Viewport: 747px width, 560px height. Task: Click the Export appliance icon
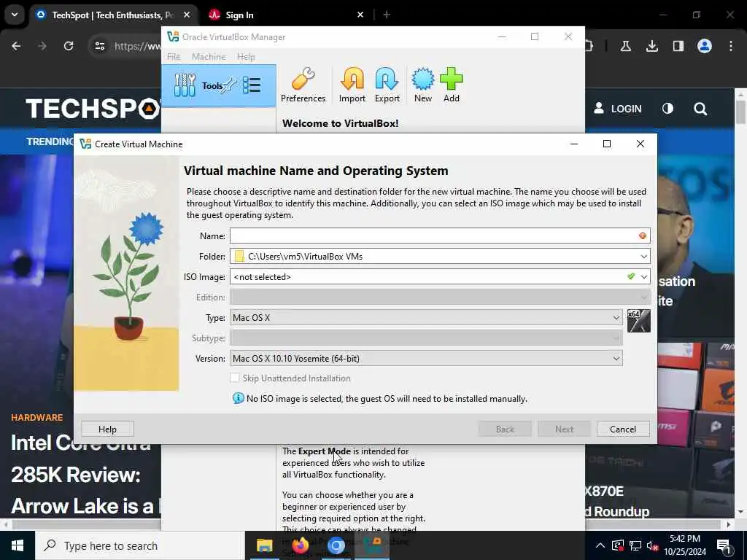tap(387, 85)
